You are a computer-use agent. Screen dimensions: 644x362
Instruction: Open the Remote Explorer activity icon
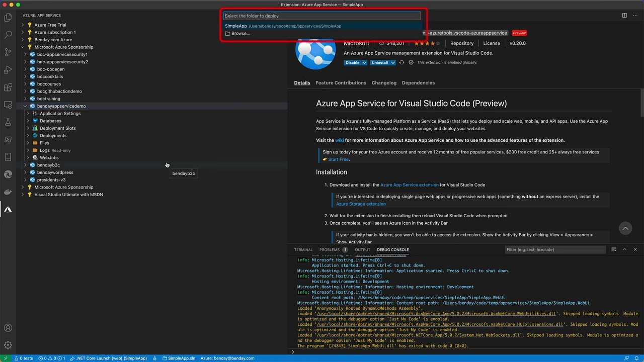8,105
